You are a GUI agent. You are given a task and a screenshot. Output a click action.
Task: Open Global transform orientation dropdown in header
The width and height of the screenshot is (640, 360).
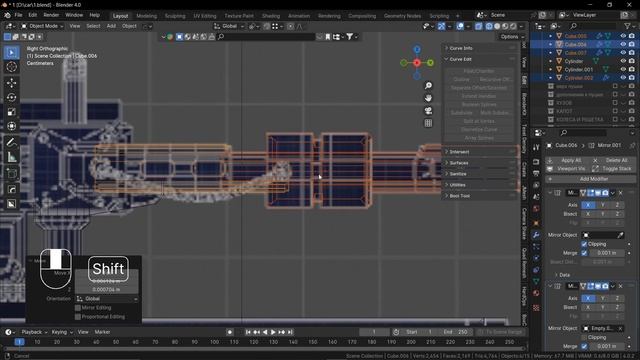(229, 26)
